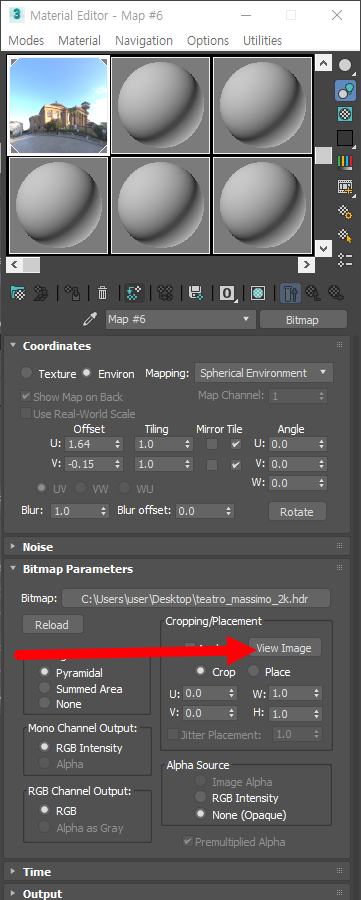Collapse the Coordinates rollout
The height and width of the screenshot is (900, 361).
14,346
